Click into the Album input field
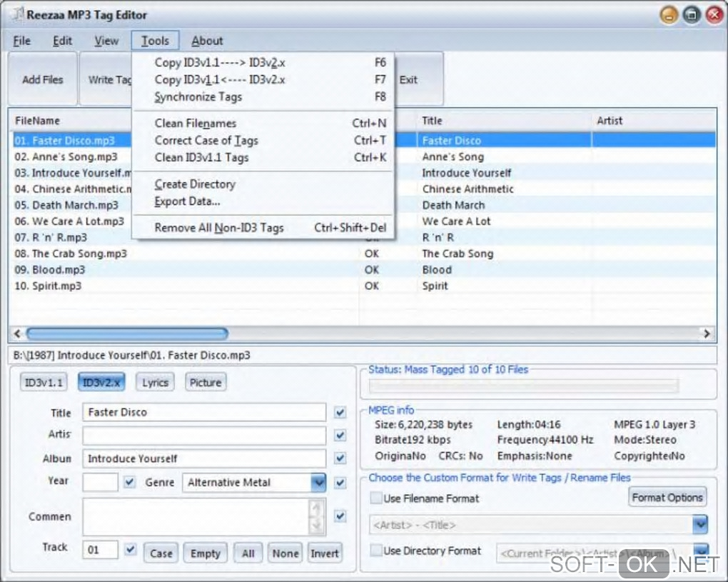The height and width of the screenshot is (582, 728). coord(204,458)
